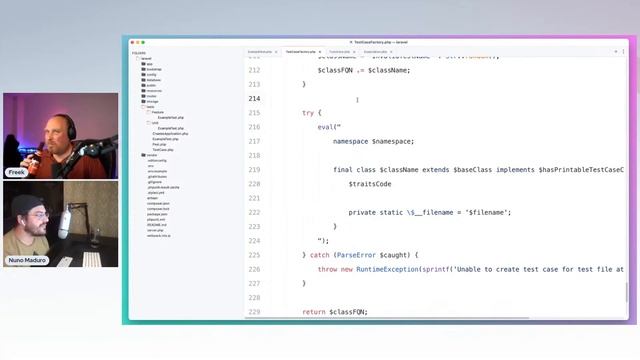
Task: Select Freek's webcam video thumbnail
Action: (61, 136)
